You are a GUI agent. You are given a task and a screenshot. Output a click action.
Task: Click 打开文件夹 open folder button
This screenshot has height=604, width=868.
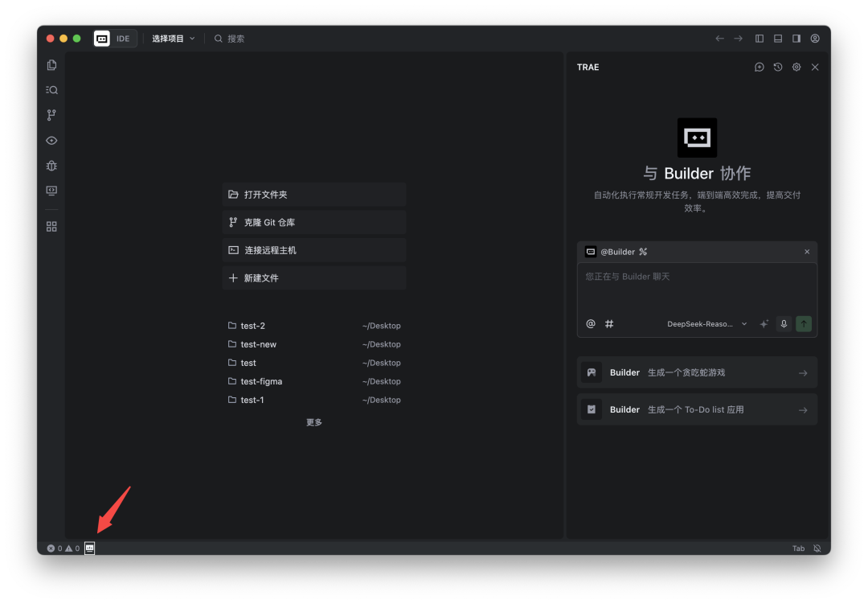click(x=314, y=195)
